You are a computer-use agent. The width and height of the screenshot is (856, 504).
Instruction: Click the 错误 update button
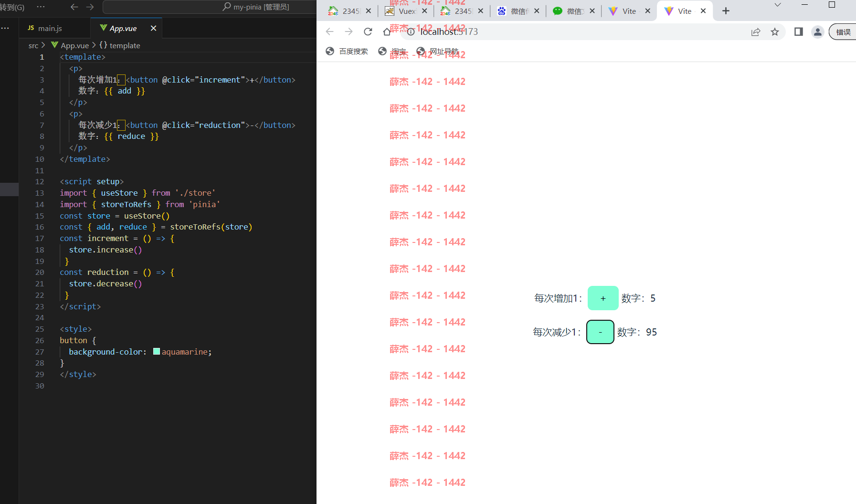click(x=843, y=32)
